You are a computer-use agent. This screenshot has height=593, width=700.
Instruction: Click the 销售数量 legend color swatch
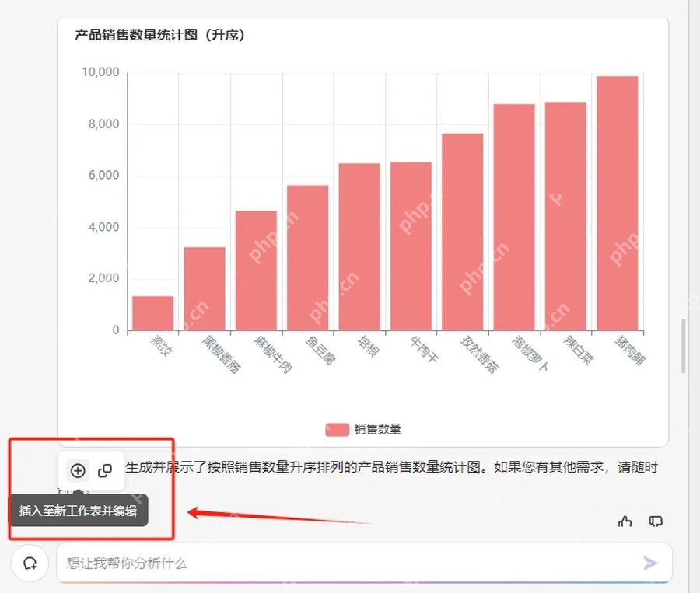(337, 429)
